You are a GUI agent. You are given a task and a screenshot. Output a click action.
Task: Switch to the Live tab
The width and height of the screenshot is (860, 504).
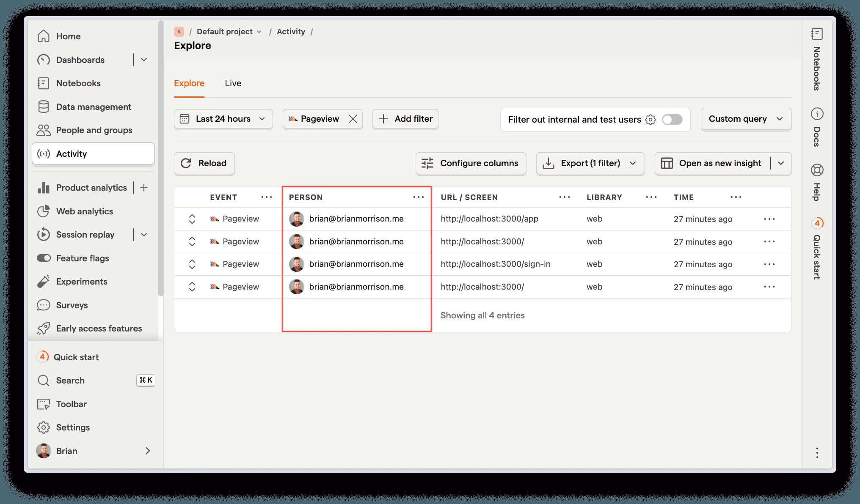(233, 83)
